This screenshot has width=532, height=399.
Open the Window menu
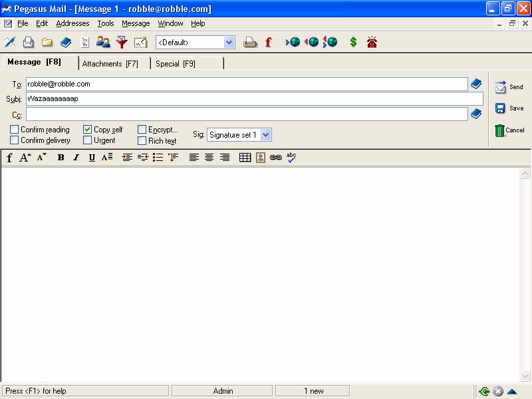coord(170,23)
